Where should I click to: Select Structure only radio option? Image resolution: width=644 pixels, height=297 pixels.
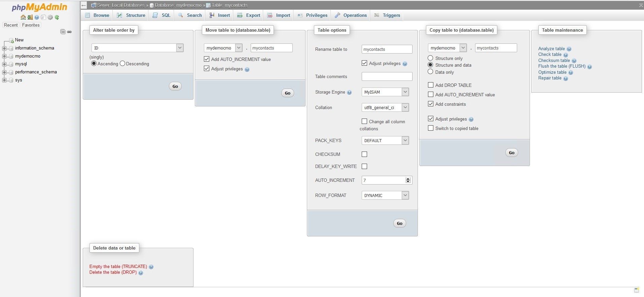430,58
